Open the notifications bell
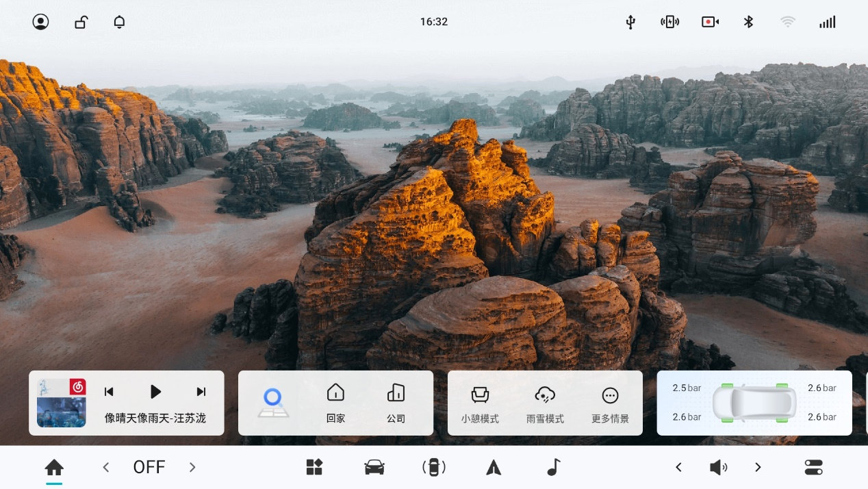The width and height of the screenshot is (868, 489). click(x=119, y=22)
